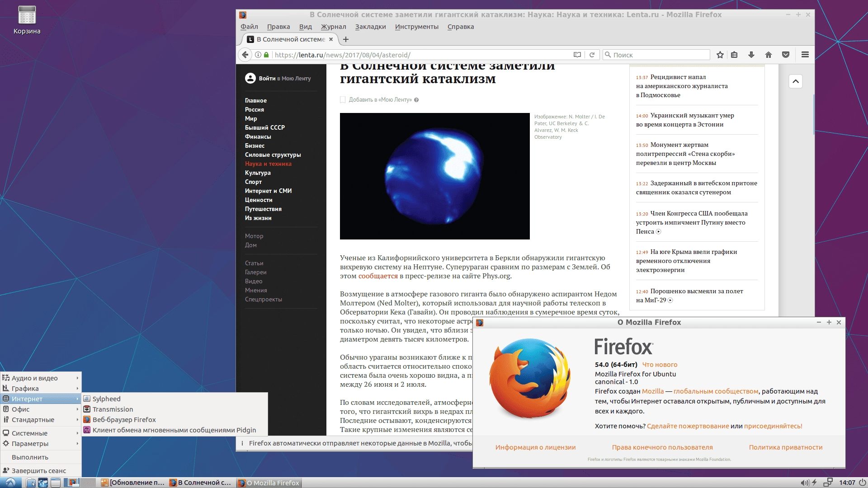Switch to 'О Mozilla Firefox' taskbar entry
Image resolution: width=868 pixels, height=488 pixels.
(x=269, y=483)
